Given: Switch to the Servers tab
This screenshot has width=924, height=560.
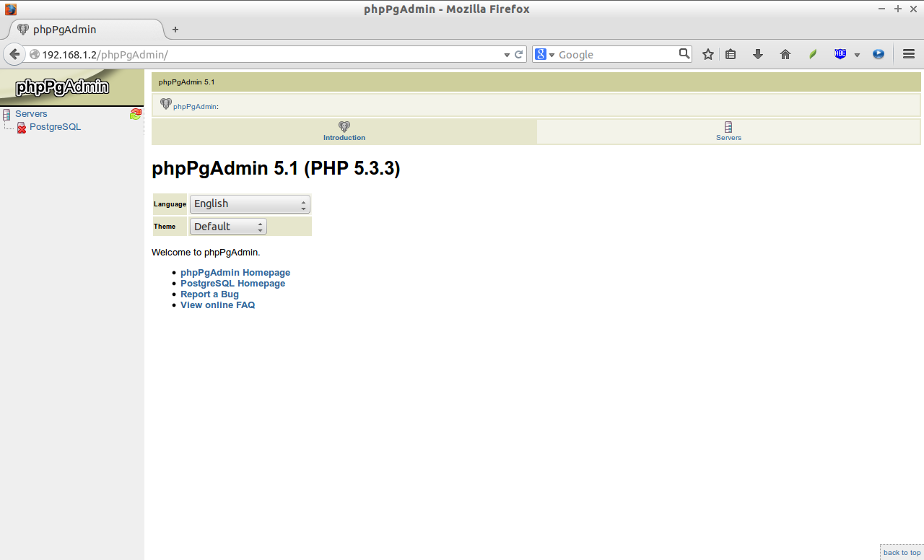Looking at the screenshot, I should (728, 131).
